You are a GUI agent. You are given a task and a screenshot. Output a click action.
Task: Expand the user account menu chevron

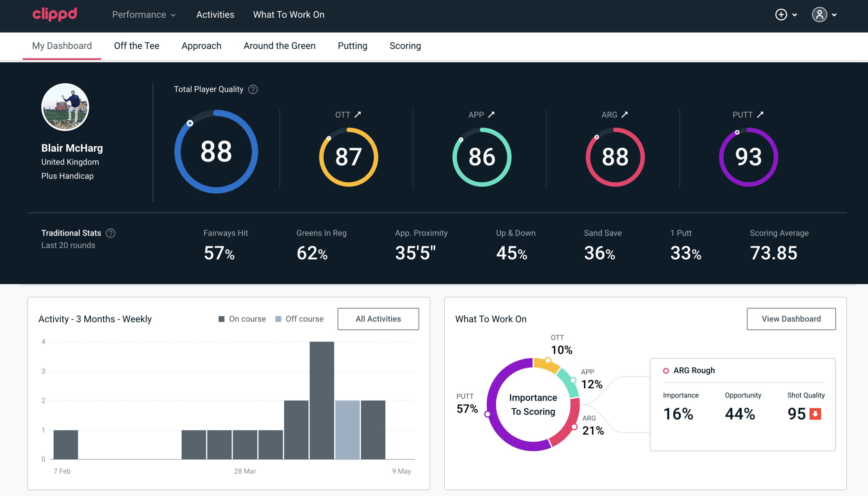(x=834, y=15)
